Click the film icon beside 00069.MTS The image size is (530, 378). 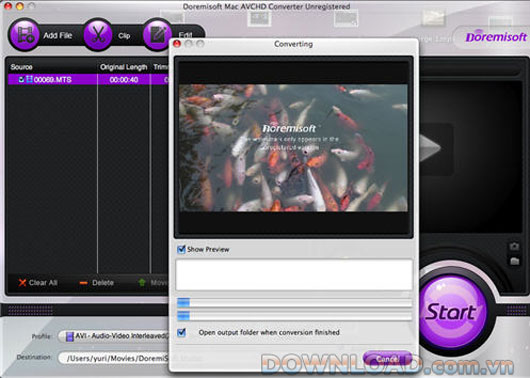(29, 79)
